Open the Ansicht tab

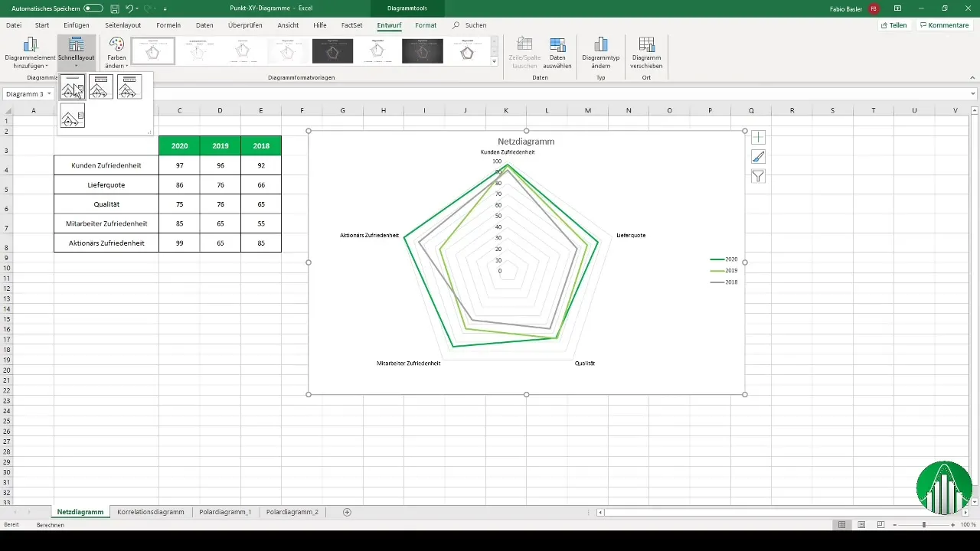(288, 25)
